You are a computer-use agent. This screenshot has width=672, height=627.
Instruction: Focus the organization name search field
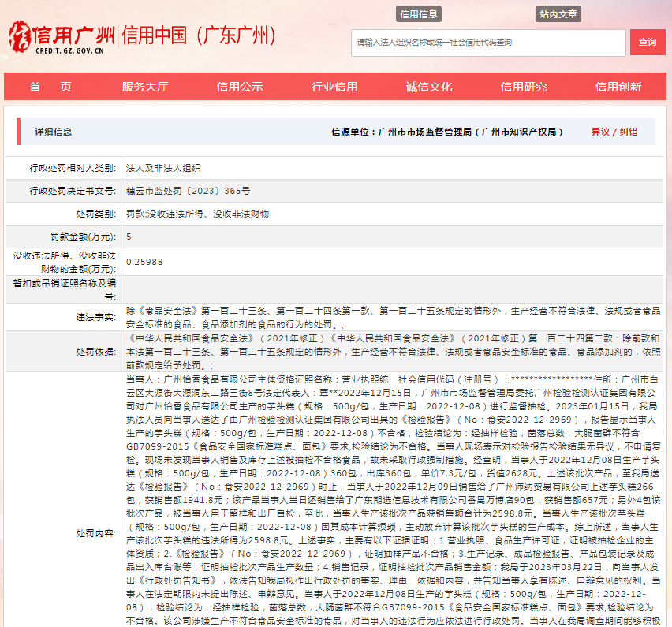[488, 43]
